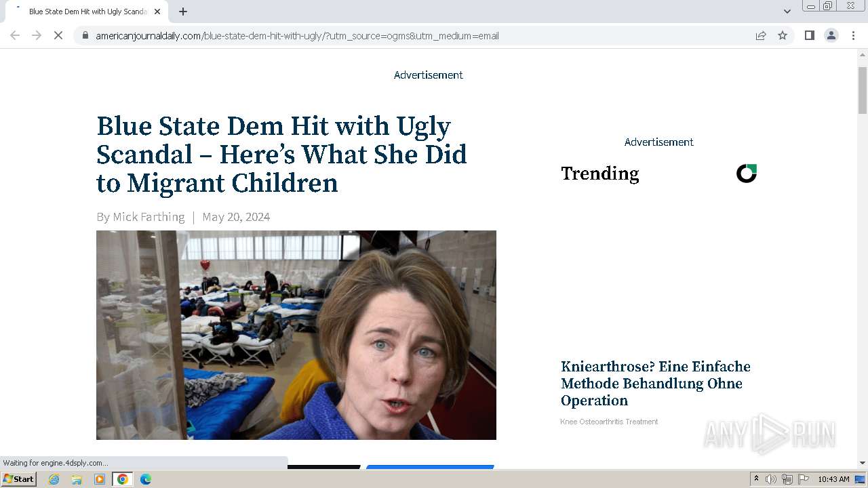The height and width of the screenshot is (488, 868).
Task: Click the Trending heading
Action: click(x=600, y=174)
